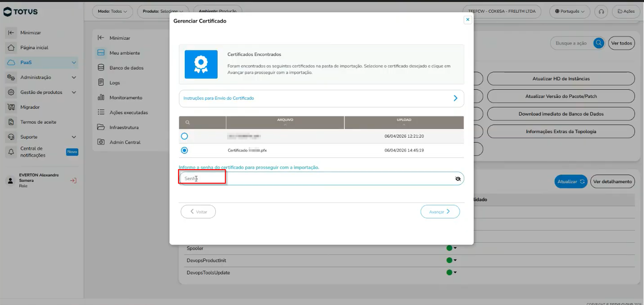The image size is (644, 305).
Task: Click Atualizar HD de Instâncias button
Action: [561, 79]
